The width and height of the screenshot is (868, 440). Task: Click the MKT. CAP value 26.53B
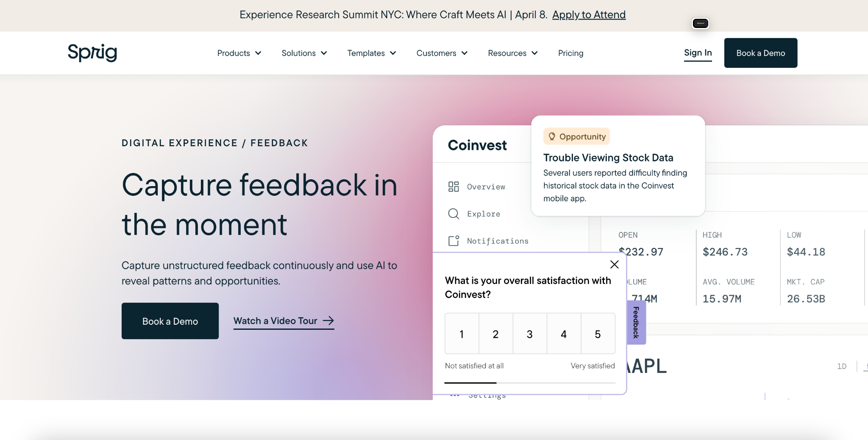[806, 299]
